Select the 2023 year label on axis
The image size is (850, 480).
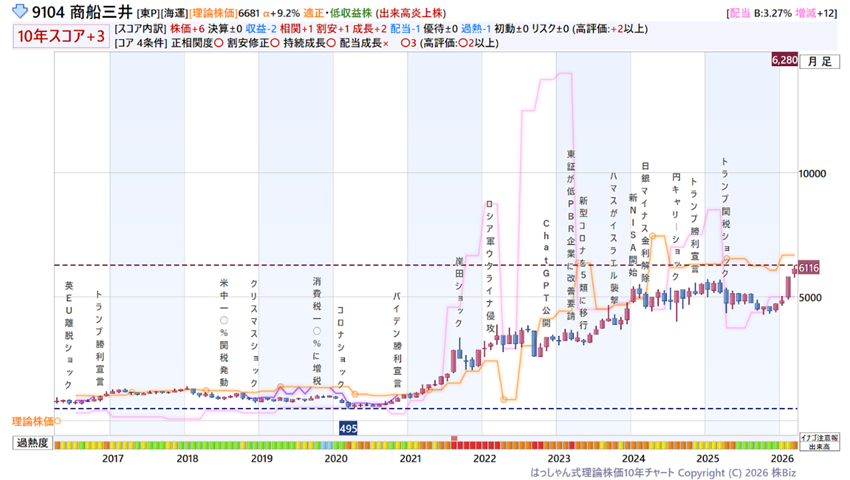[x=558, y=458]
